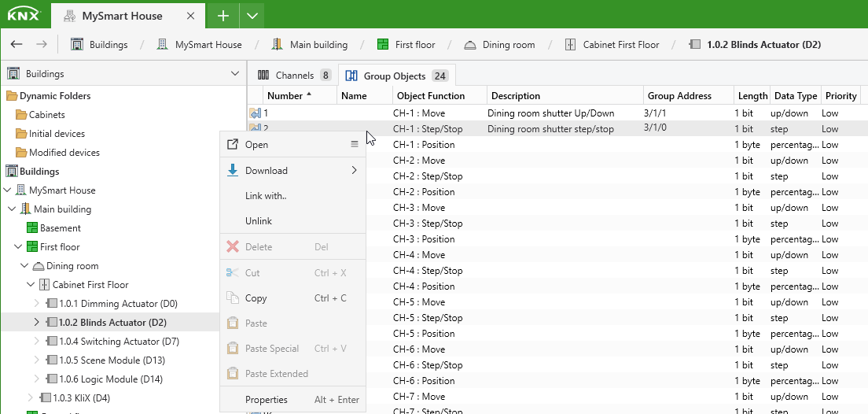This screenshot has width=868, height=414.
Task: Expand the Download submenu arrow
Action: click(355, 170)
